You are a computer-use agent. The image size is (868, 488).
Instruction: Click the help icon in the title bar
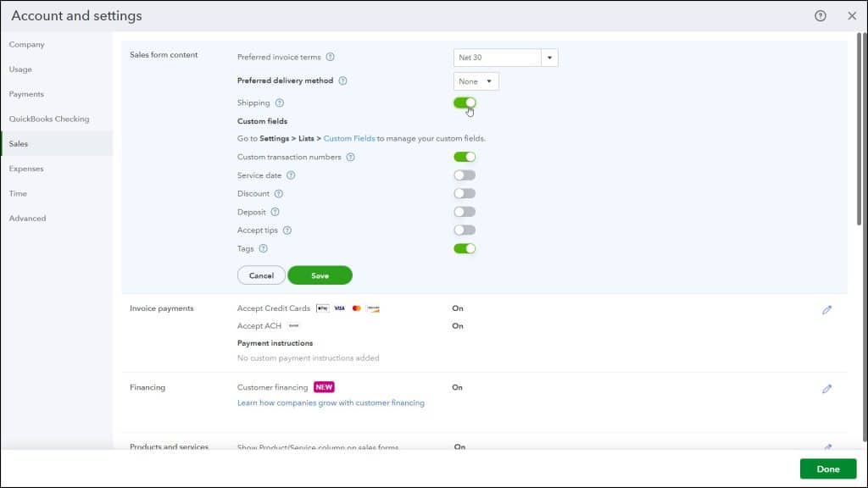819,15
